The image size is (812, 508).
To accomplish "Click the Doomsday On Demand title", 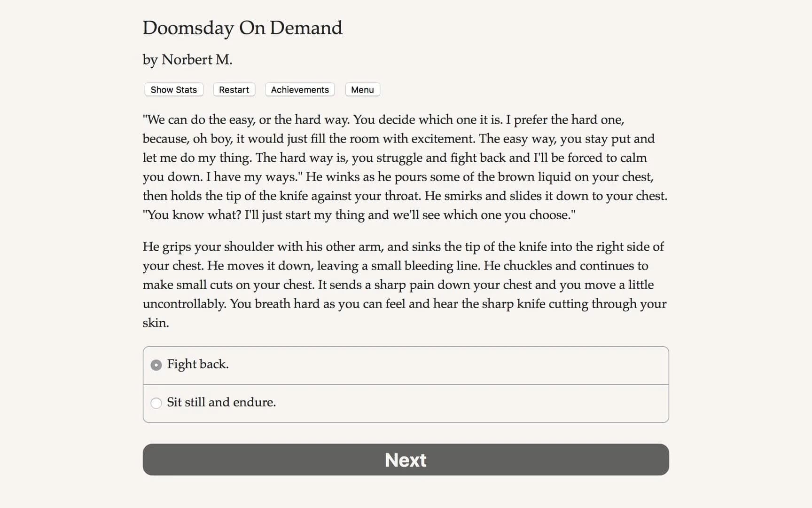I will pos(242,28).
